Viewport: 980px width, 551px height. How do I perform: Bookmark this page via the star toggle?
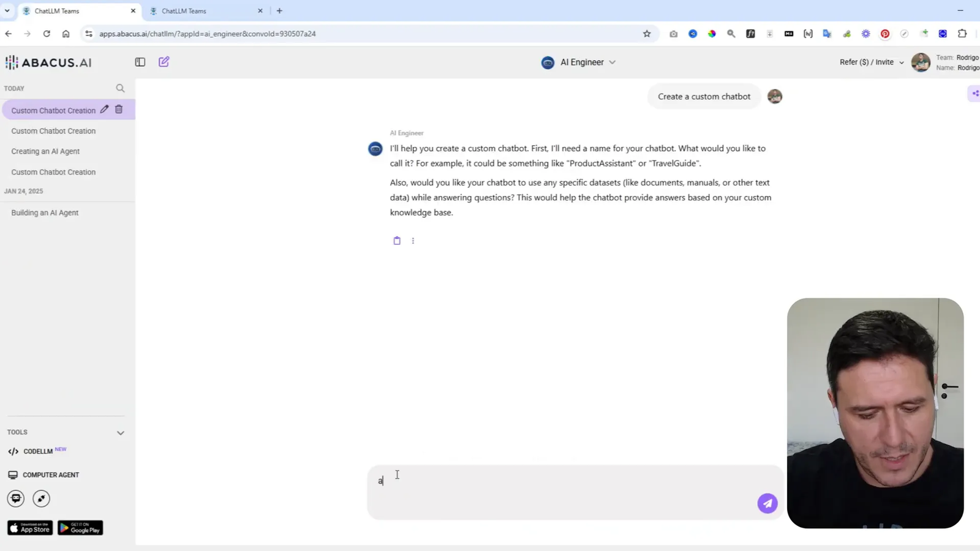point(647,34)
